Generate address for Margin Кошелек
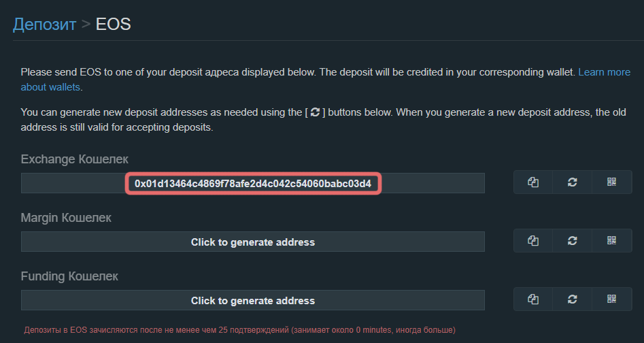Viewport: 644px width, 343px height. coord(253,242)
